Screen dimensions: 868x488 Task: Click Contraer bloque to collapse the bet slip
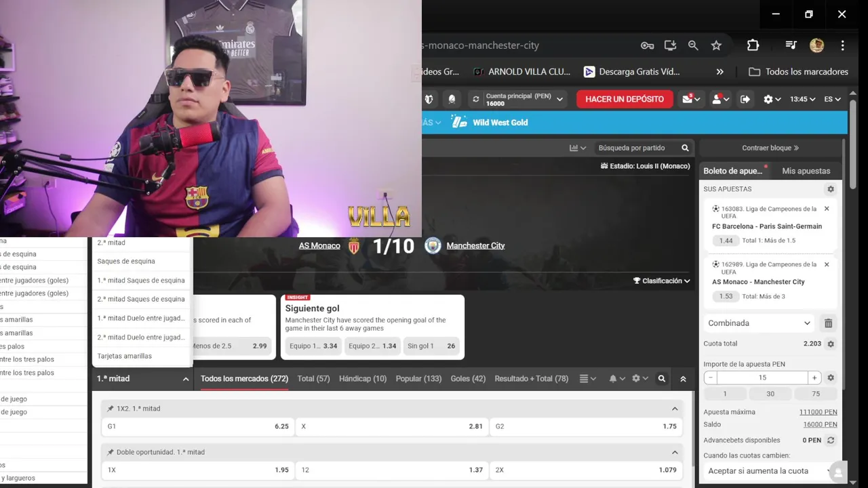[x=770, y=148]
